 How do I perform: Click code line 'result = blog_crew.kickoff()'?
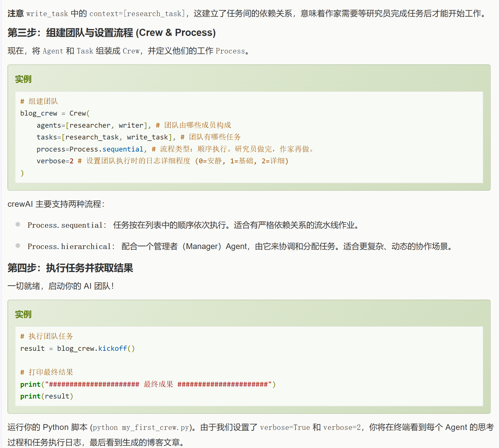pos(78,349)
